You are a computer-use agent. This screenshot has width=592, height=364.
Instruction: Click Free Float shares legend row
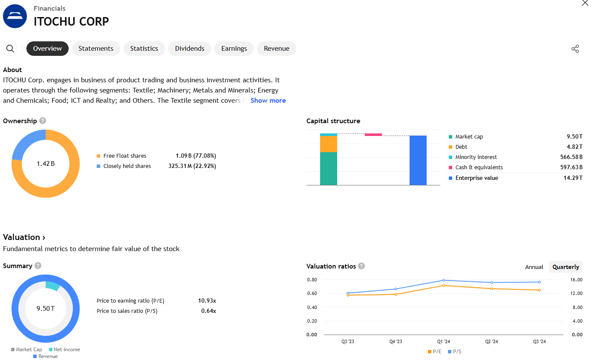click(156, 156)
